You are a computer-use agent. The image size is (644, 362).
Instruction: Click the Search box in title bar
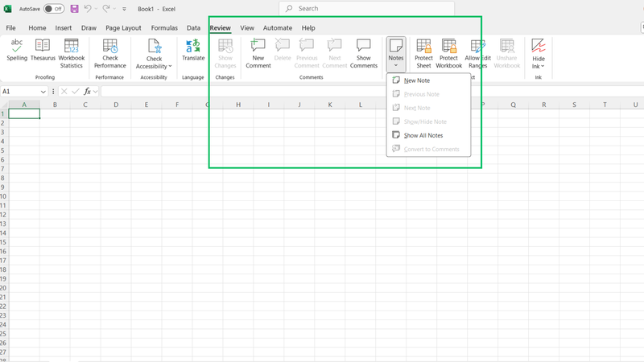[366, 8]
